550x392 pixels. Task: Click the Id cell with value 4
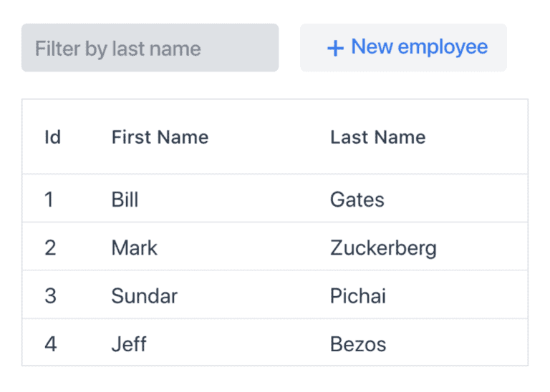tap(50, 343)
